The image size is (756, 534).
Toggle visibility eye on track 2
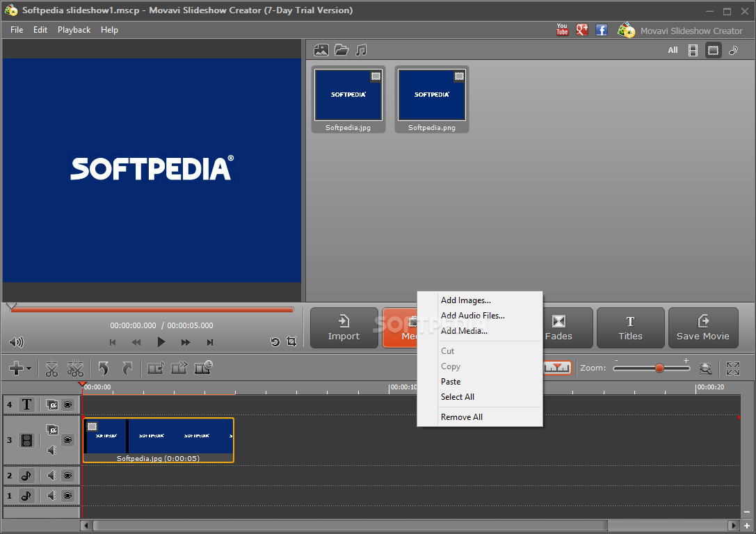pyautogui.click(x=68, y=476)
